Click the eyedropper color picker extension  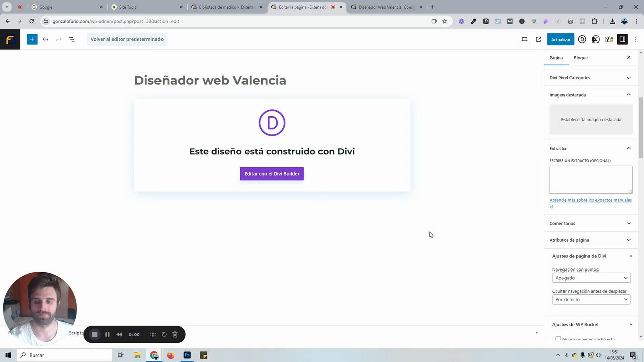473,21
